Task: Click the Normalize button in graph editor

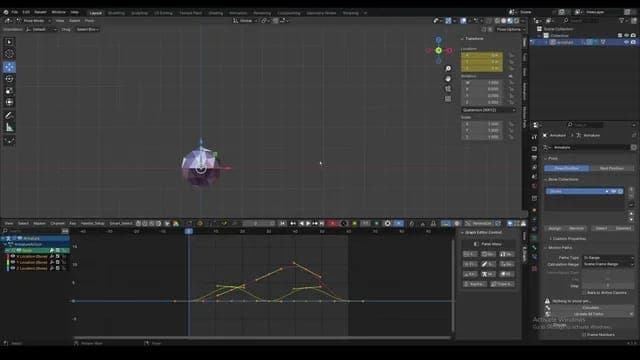Action: [479, 223]
